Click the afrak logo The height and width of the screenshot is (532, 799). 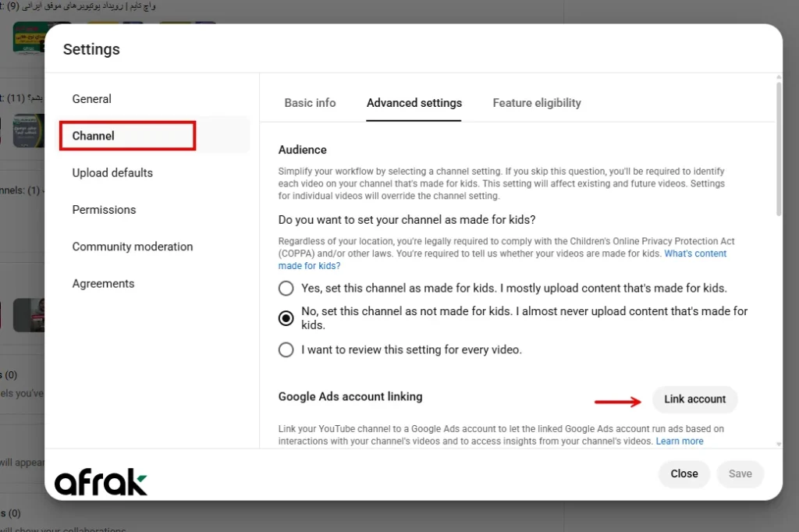click(101, 483)
